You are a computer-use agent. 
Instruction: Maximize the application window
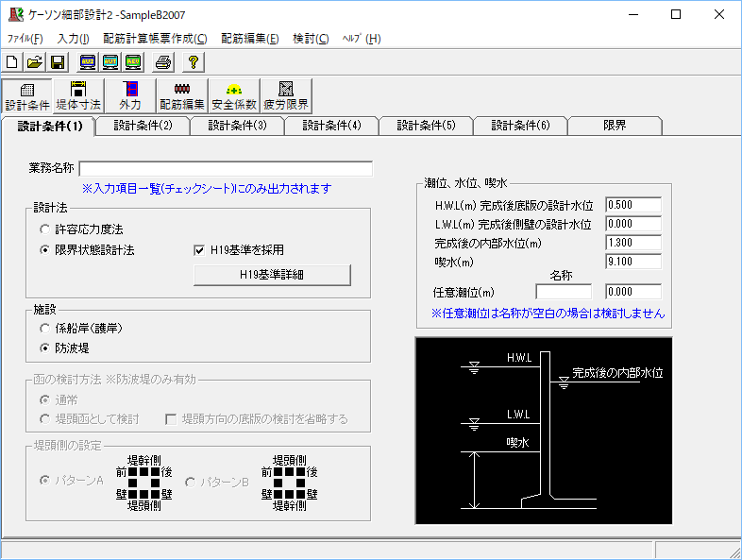point(676,14)
